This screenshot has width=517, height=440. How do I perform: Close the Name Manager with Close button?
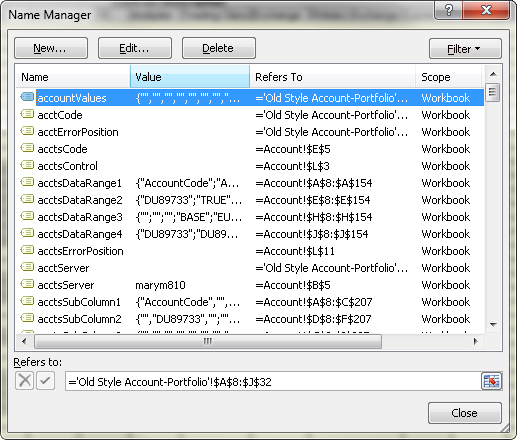(x=465, y=413)
